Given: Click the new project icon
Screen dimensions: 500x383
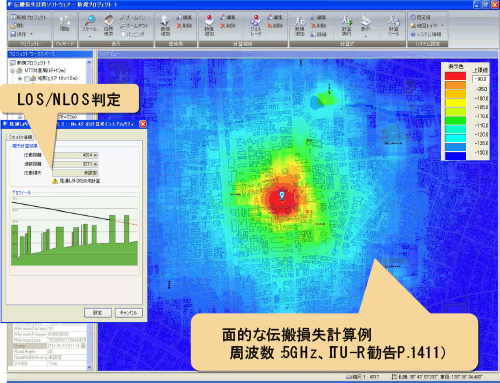Looking at the screenshot, I should click(x=13, y=17).
